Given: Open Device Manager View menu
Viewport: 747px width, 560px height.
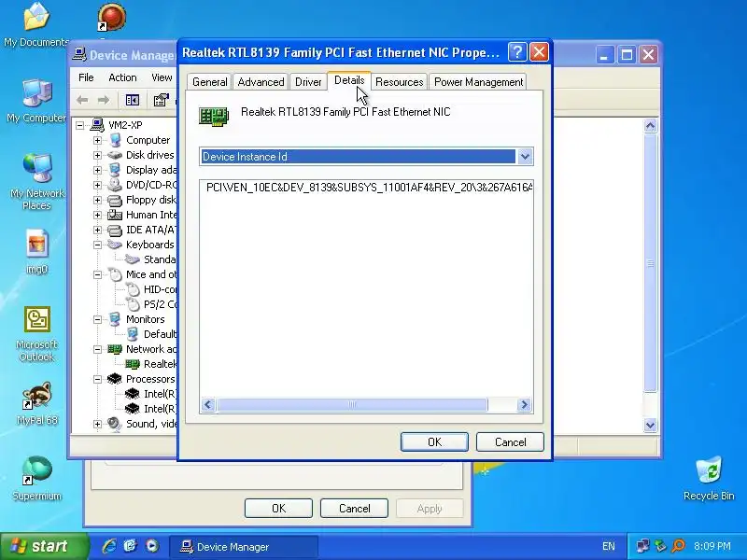Looking at the screenshot, I should click(x=162, y=77).
